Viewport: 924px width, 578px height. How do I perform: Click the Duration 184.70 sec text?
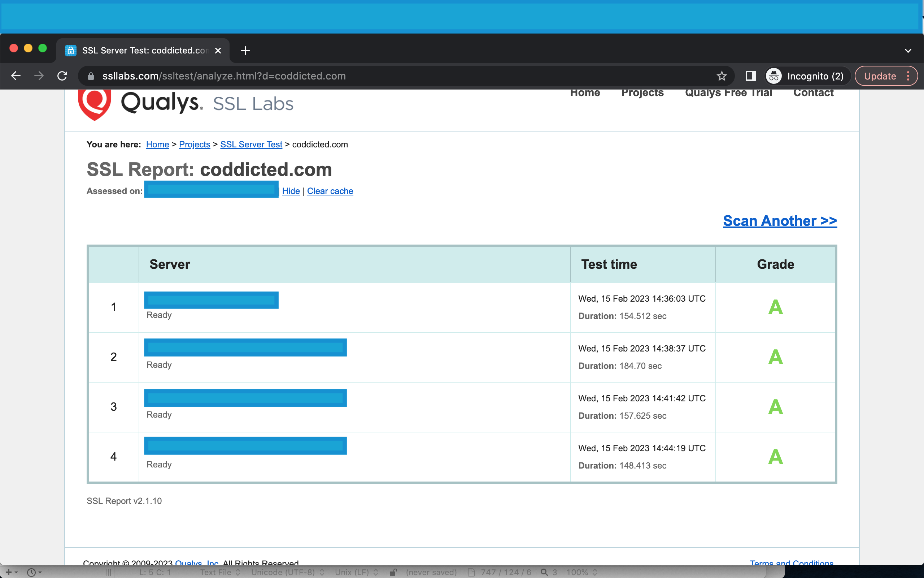click(x=620, y=366)
